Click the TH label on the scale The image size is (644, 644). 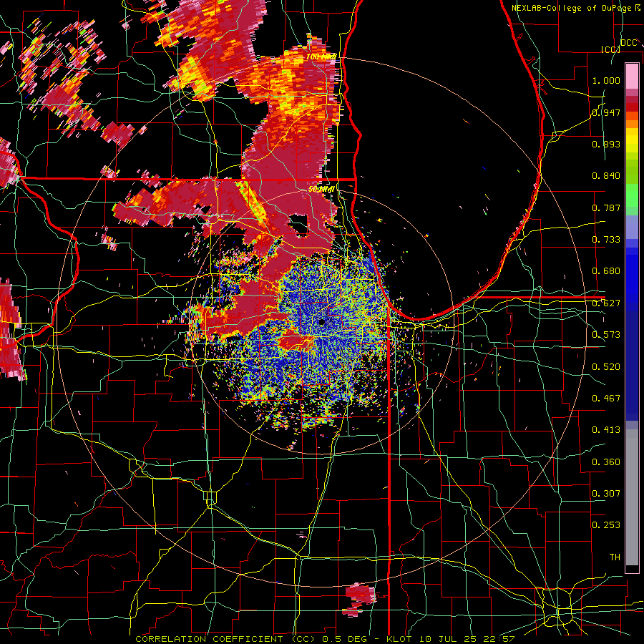[x=615, y=557]
